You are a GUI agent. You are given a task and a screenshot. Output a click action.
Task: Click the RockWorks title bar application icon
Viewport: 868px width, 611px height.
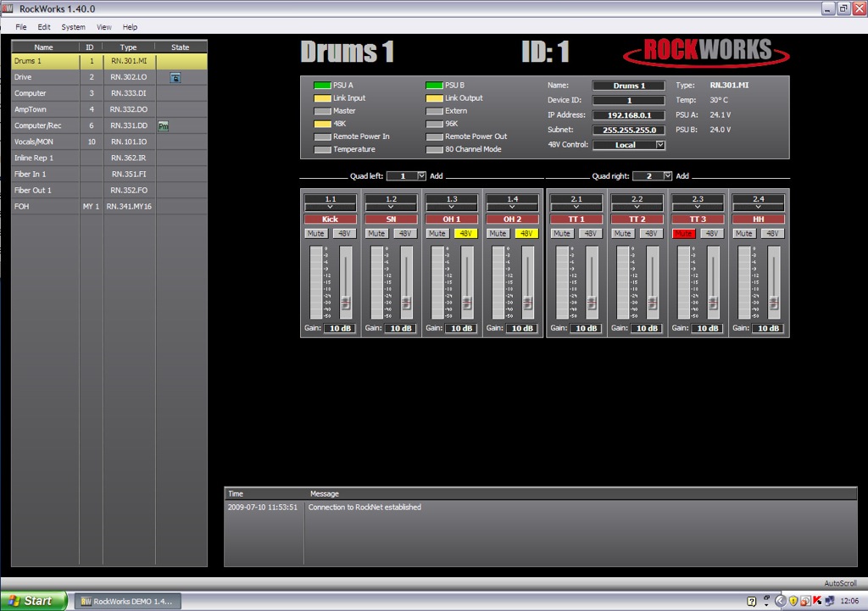[x=7, y=8]
